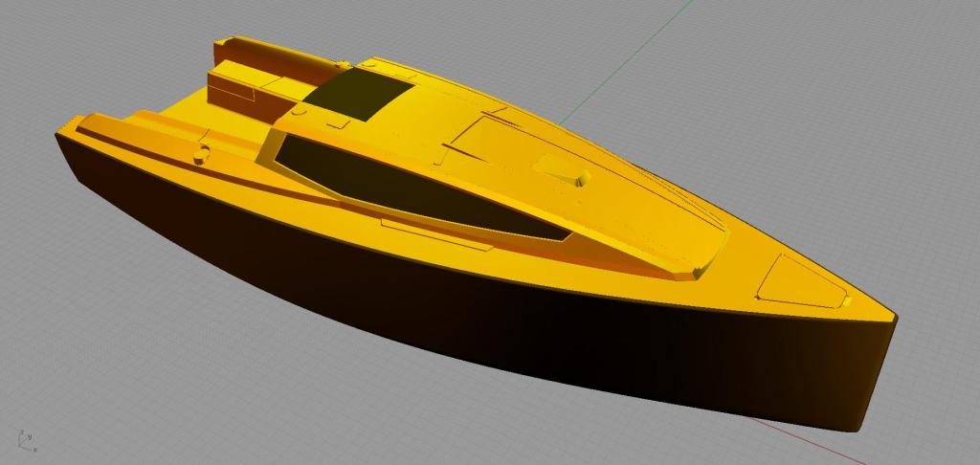Pick the small deck vent box on cabin top
980x465 pixels.
pyautogui.click(x=563, y=169)
